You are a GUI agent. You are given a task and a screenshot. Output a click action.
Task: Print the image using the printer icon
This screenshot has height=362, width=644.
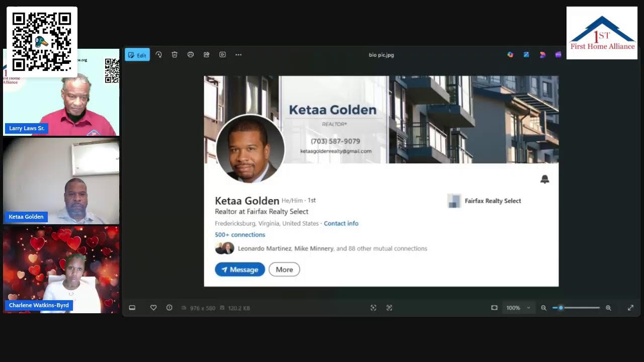[x=191, y=55]
